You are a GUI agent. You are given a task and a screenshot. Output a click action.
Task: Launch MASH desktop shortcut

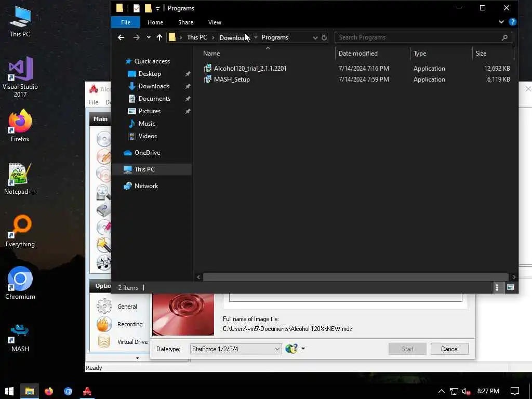20,338
